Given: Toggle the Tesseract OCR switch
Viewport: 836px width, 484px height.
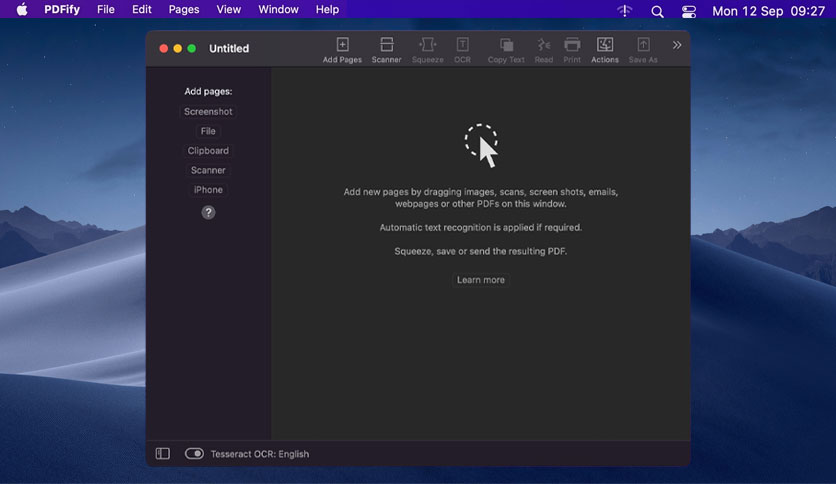Looking at the screenshot, I should click(194, 454).
